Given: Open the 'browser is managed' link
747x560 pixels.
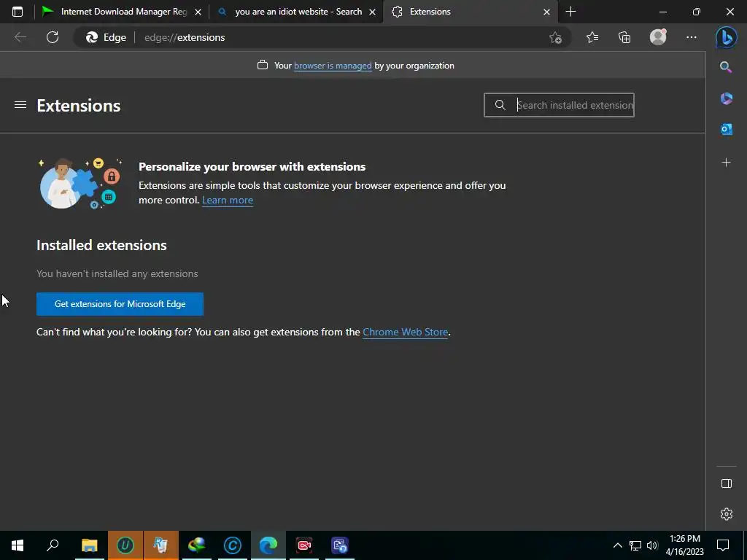Looking at the screenshot, I should tap(333, 66).
